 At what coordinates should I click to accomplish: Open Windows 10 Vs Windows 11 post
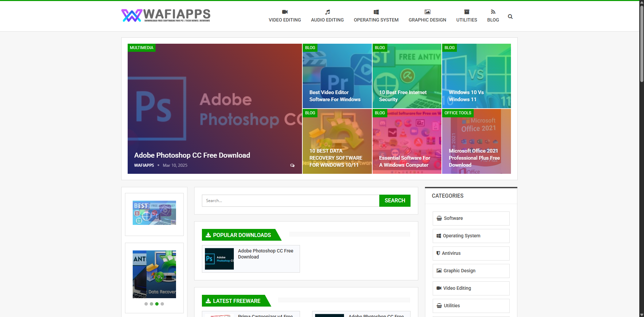466,96
